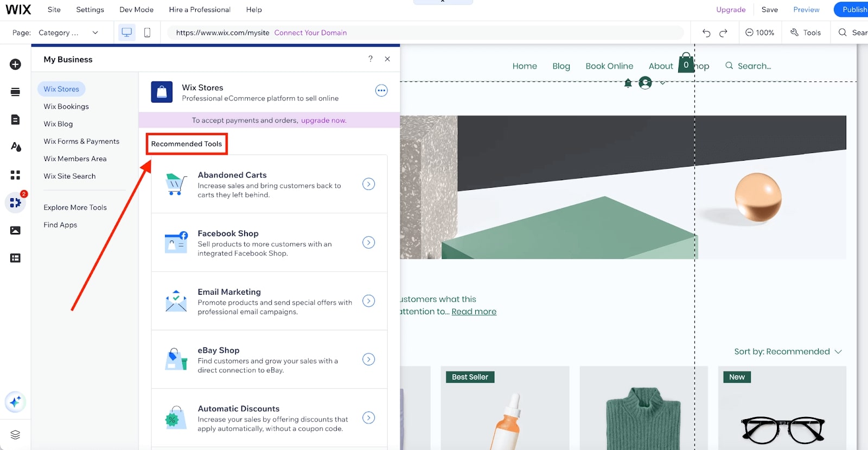Image resolution: width=868 pixels, height=450 pixels.
Task: Open Hire a Professional menu
Action: tap(200, 10)
